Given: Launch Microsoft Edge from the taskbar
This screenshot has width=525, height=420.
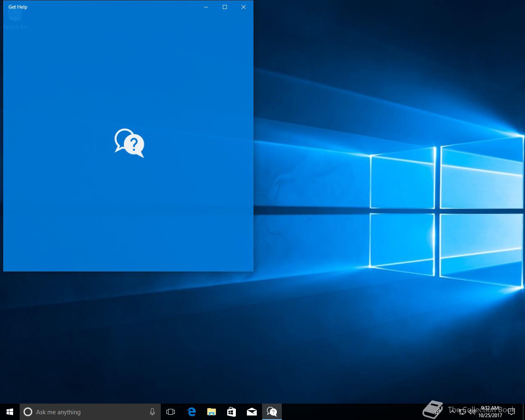Looking at the screenshot, I should 191,412.
